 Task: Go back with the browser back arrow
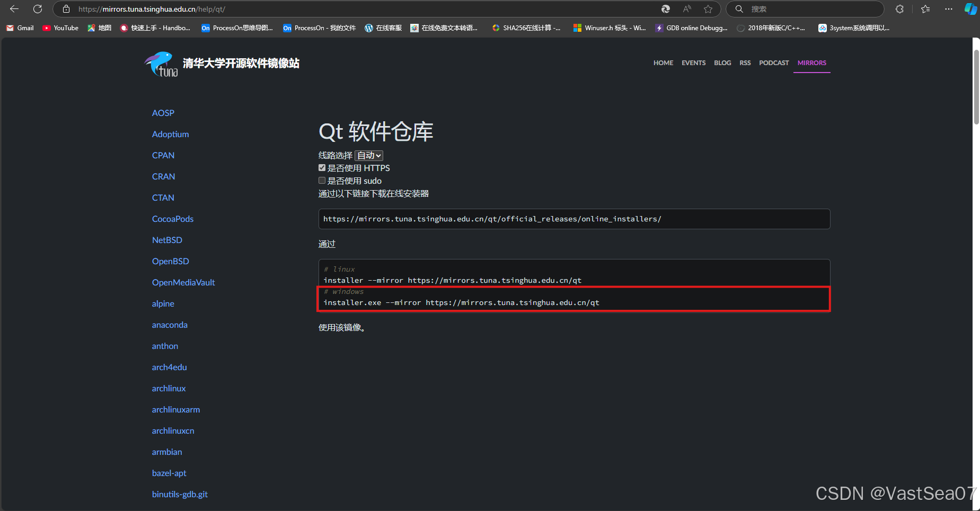click(x=14, y=9)
